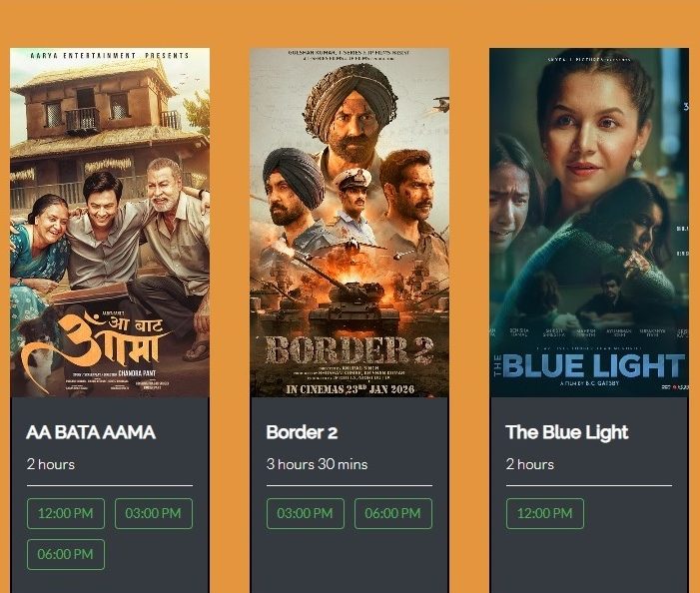Book the 06:00 PM Border 2 show
Image resolution: width=700 pixels, height=593 pixels.
click(x=393, y=513)
